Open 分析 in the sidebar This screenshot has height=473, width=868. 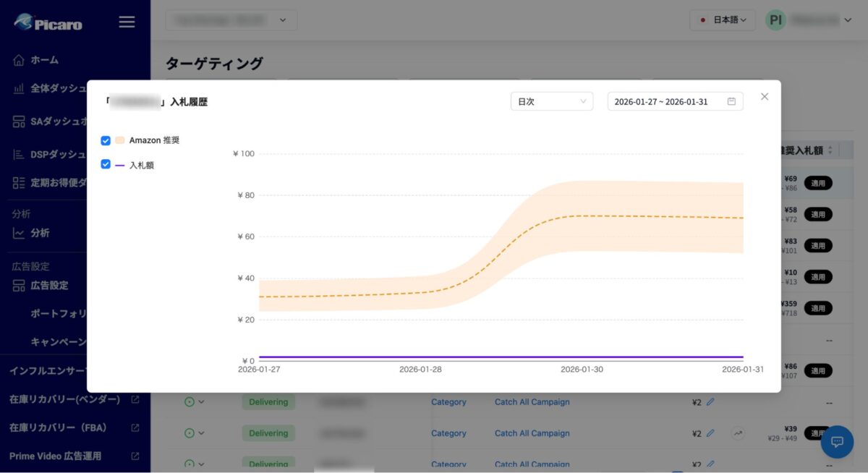click(x=40, y=233)
